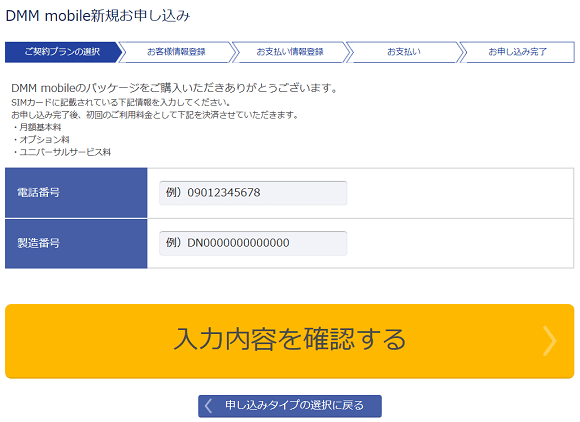
Task: Click the 製造番号 label cell
Action: [76, 243]
